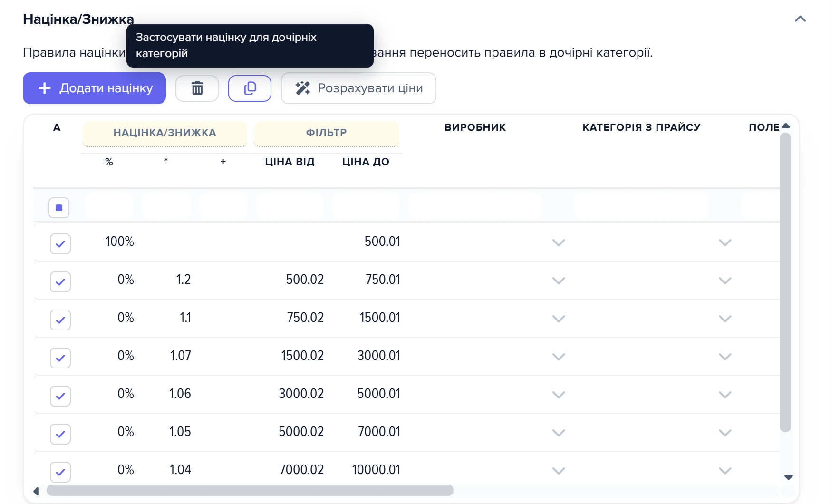831x504 pixels.
Task: Click the Виробник column header
Action: tap(475, 127)
